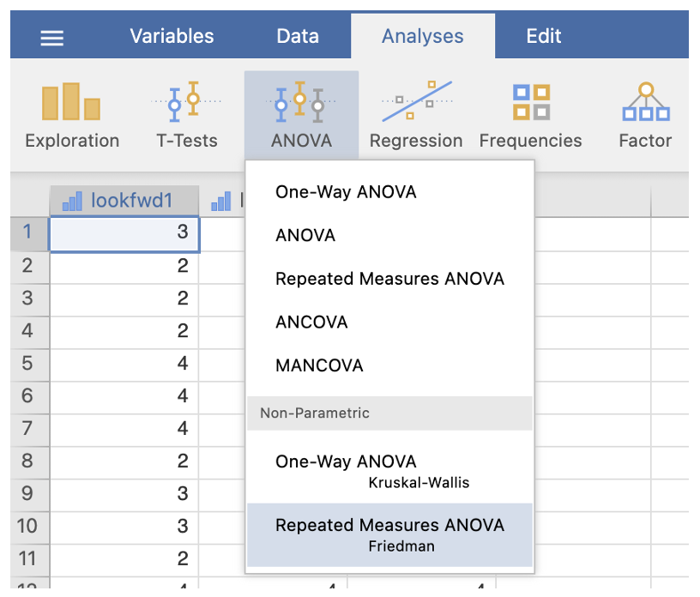Image resolution: width=700 pixels, height=597 pixels.
Task: Switch to the Data tab
Action: click(298, 36)
